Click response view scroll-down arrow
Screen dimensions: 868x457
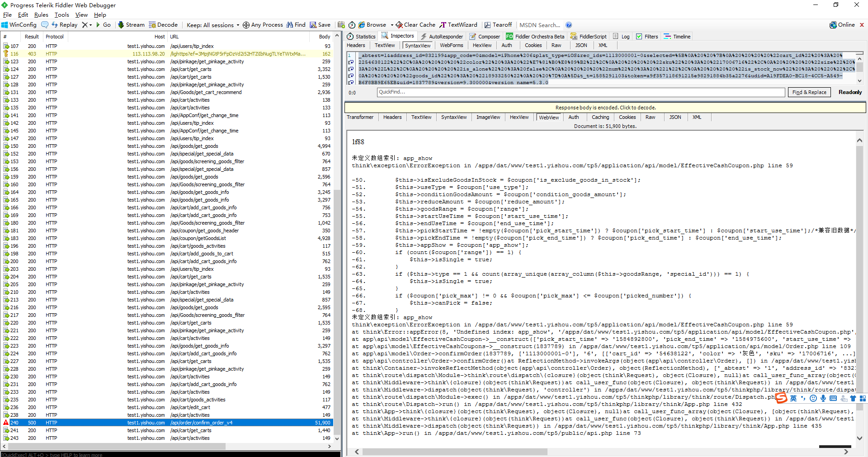(859, 438)
